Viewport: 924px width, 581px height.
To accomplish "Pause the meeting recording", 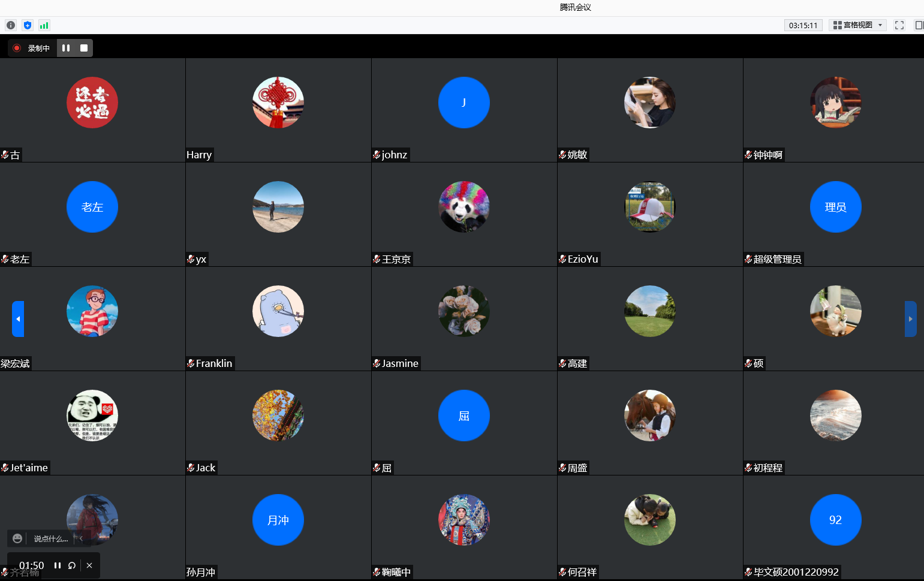I will 66,48.
